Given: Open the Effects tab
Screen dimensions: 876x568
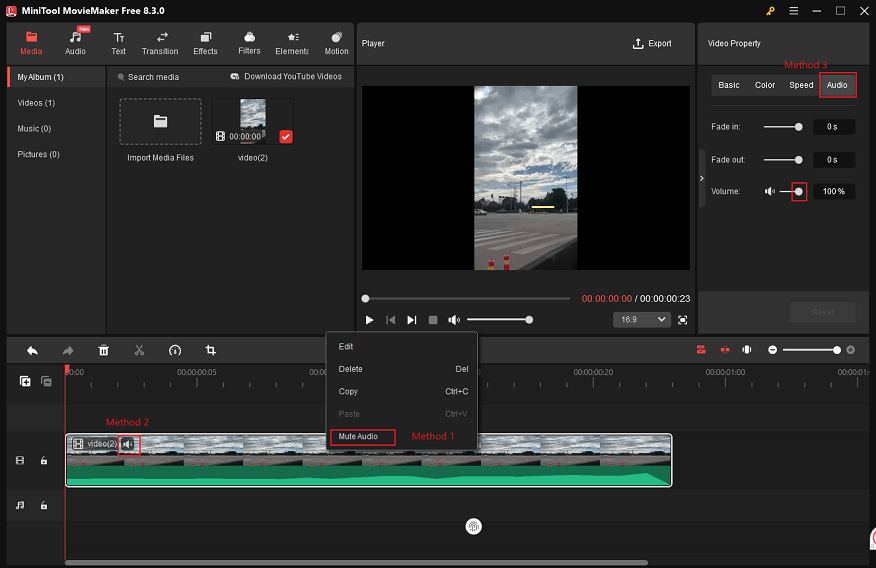Looking at the screenshot, I should [205, 43].
